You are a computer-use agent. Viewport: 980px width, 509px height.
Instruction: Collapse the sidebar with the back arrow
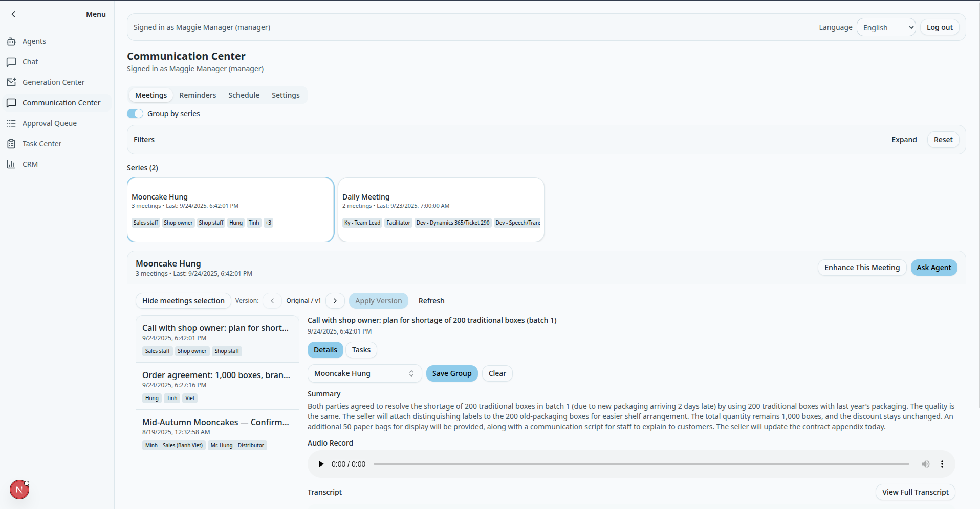13,14
